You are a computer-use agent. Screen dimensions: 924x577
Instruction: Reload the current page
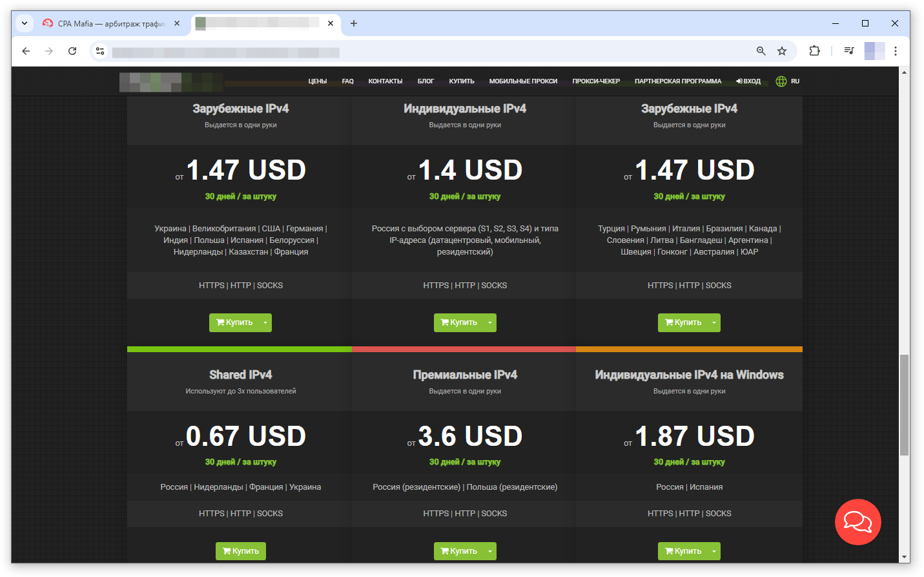pos(72,51)
